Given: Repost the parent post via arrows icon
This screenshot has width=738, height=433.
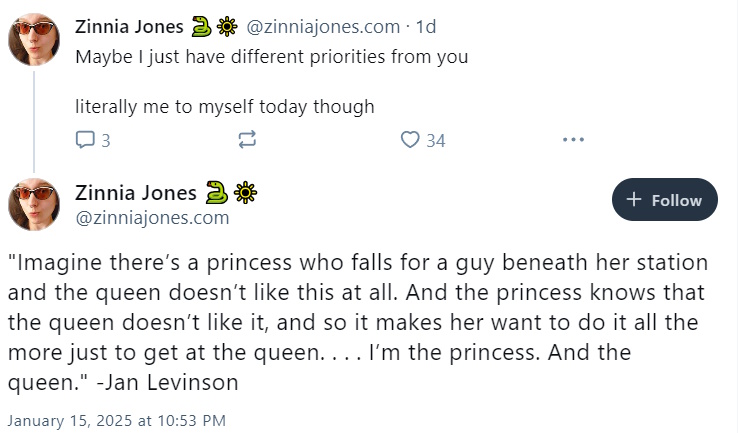Looking at the screenshot, I should click(247, 140).
